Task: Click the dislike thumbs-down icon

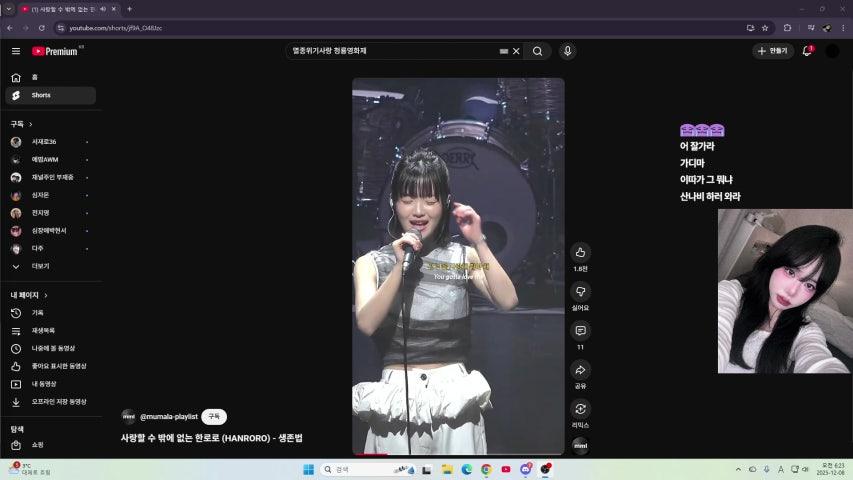Action: (580, 291)
